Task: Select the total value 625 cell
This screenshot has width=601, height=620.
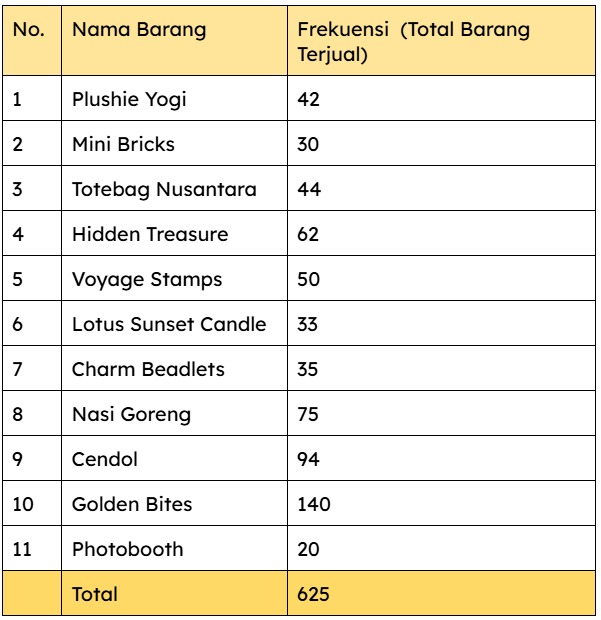Action: (314, 594)
